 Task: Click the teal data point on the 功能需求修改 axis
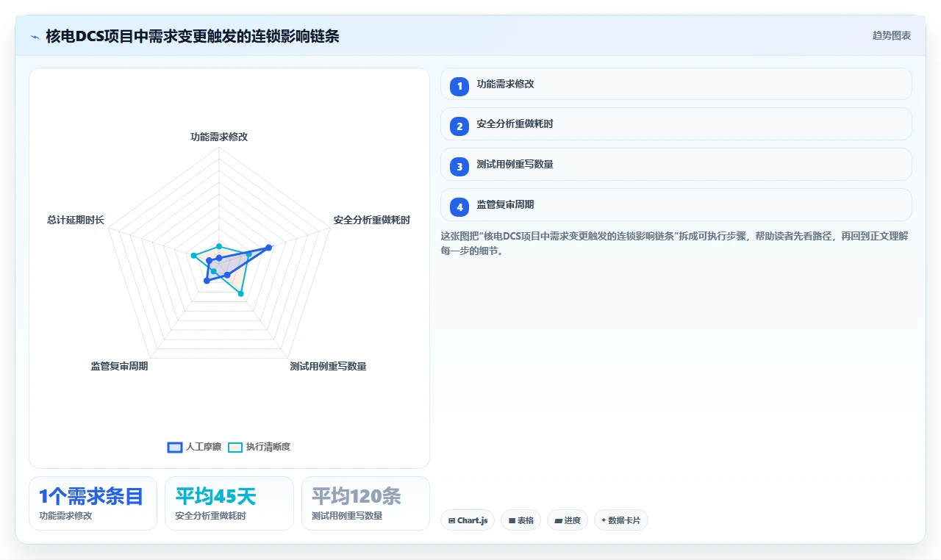tap(219, 246)
